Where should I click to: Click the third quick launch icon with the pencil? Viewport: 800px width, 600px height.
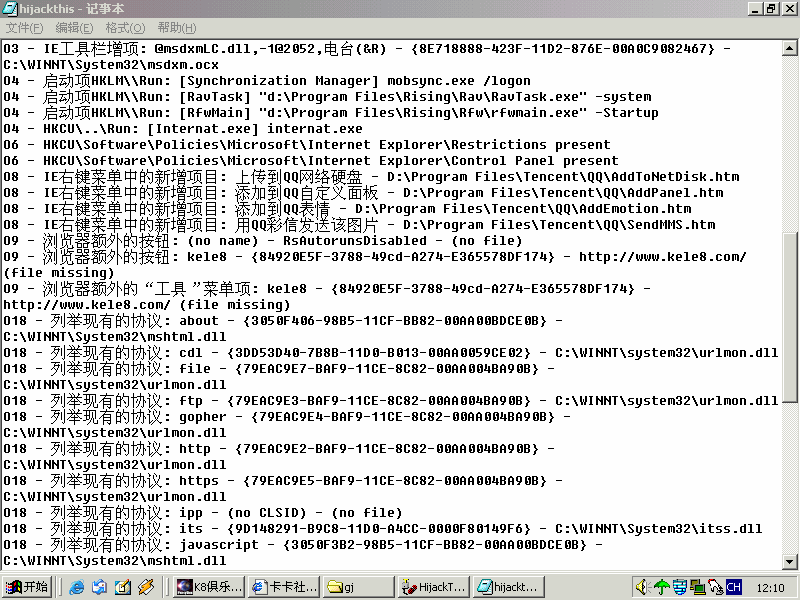point(122,587)
